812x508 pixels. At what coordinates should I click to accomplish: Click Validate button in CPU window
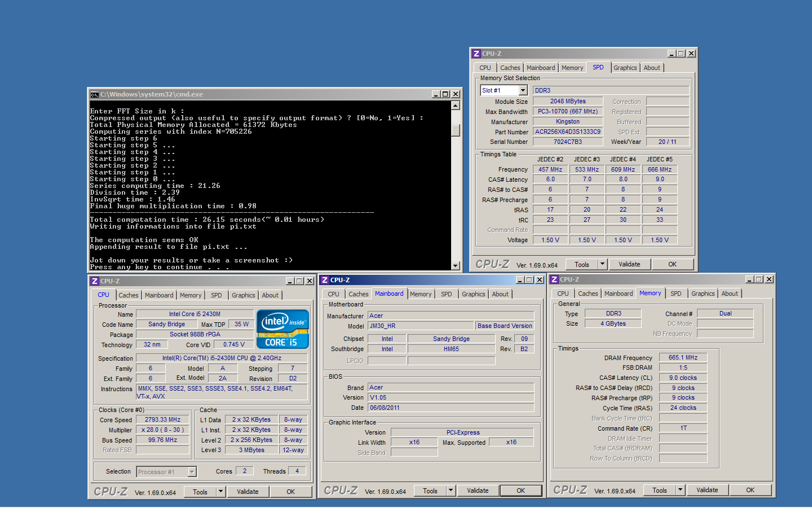248,492
